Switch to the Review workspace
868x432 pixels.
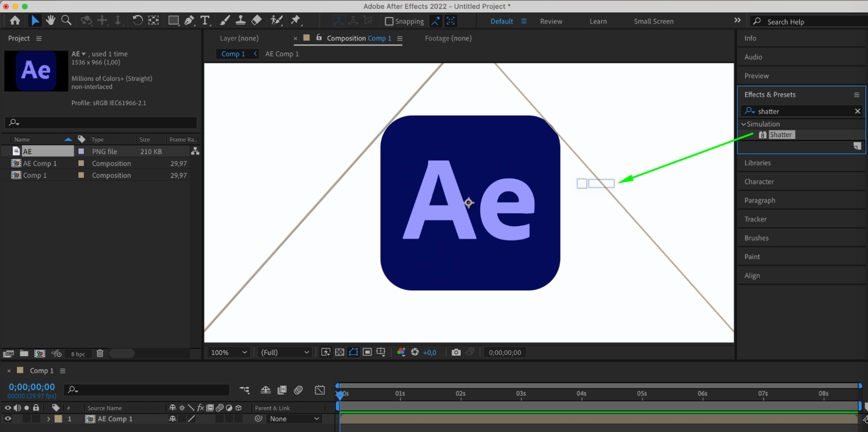pos(551,21)
